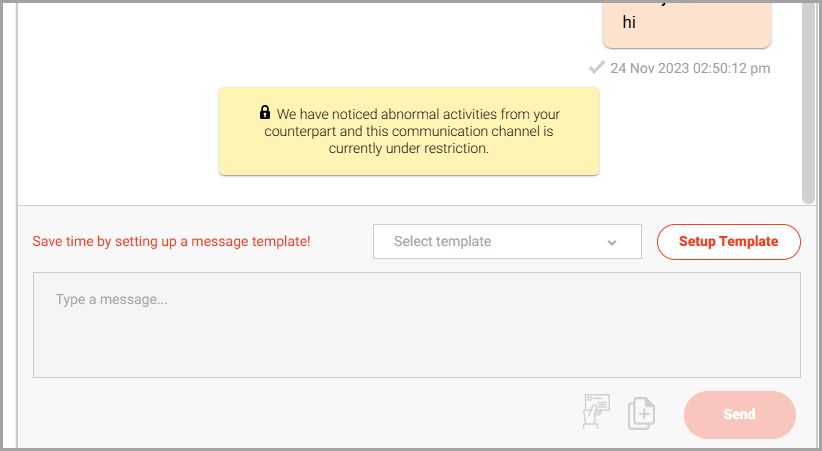Focus the Type a message text box
The image size is (822, 451).
point(417,325)
